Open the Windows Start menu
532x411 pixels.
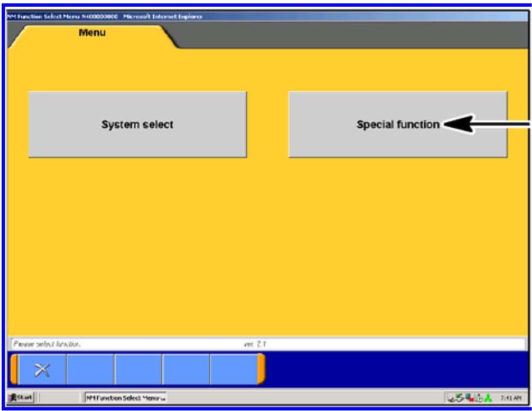21,398
